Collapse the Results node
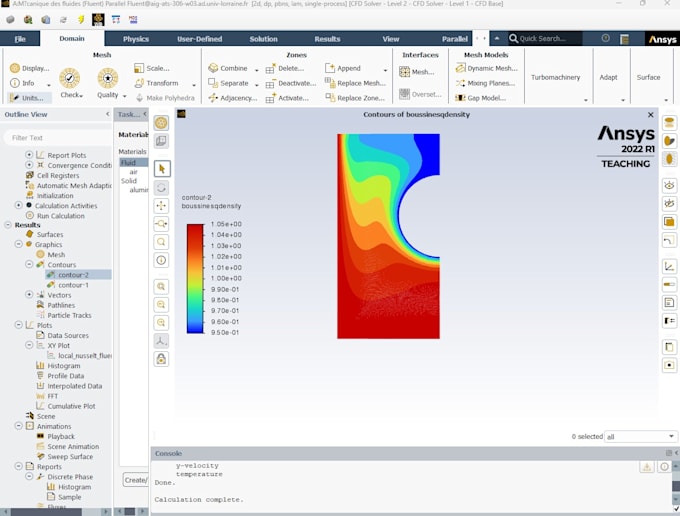680x516 pixels. click(8, 225)
